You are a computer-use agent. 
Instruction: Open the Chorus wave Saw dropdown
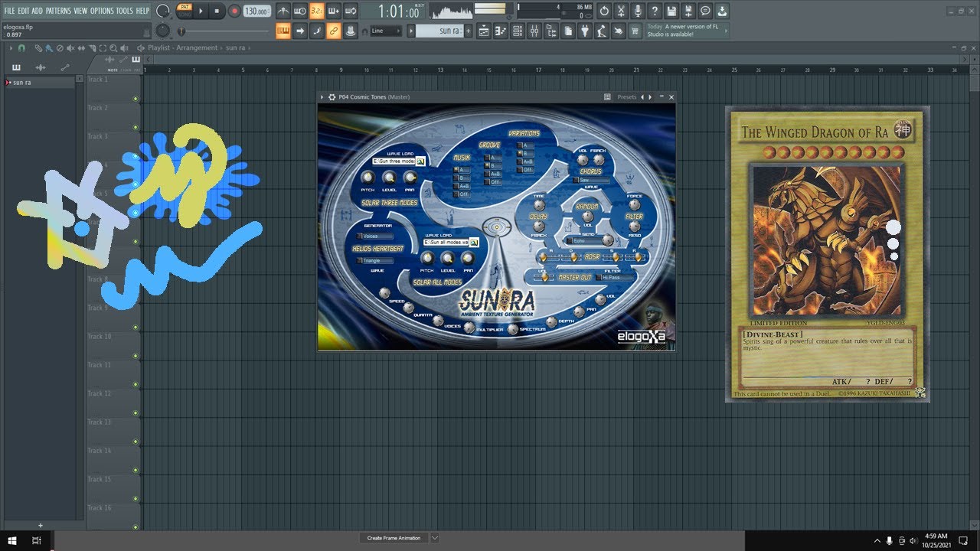(592, 180)
